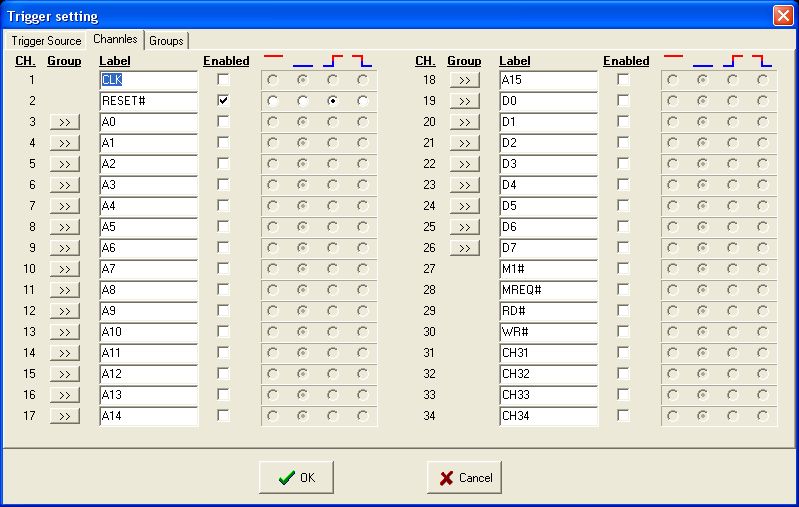Image resolution: width=799 pixels, height=507 pixels.
Task: Enable the CLK channel checkbox
Action: [x=223, y=79]
